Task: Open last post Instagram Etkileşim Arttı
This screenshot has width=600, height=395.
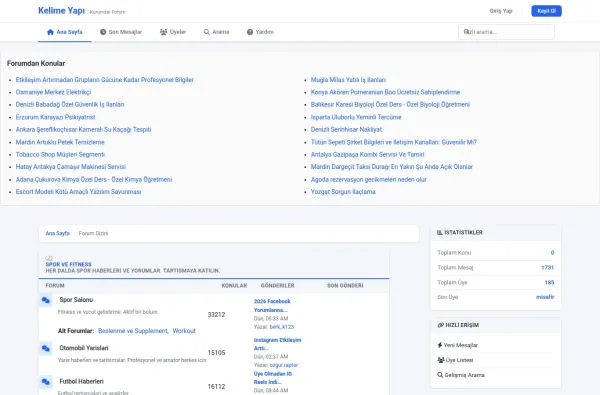Action: click(277, 344)
